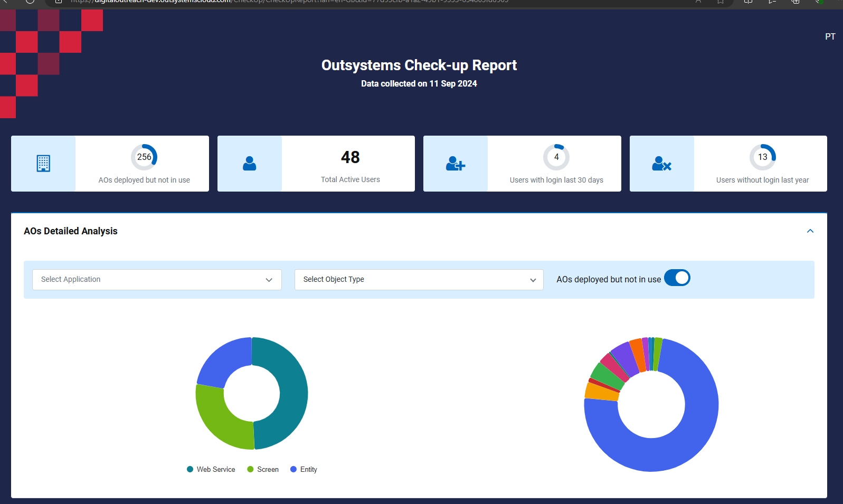
Task: Click the 256 circular progress gauge
Action: (x=144, y=157)
